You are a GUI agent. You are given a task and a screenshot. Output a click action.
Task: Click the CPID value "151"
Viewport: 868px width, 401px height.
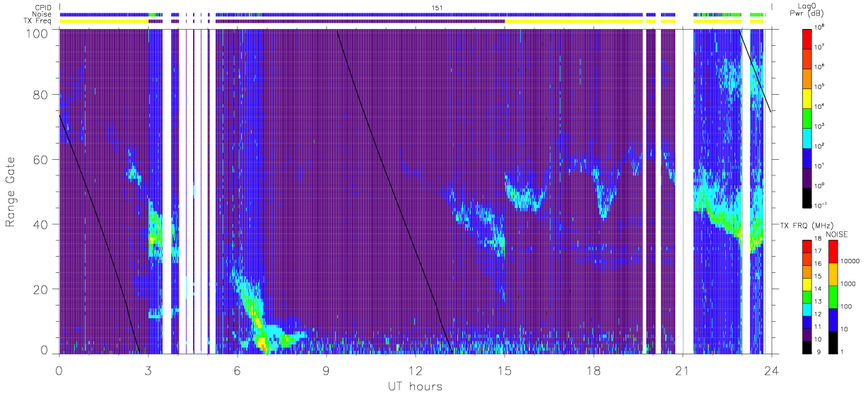[x=438, y=8]
